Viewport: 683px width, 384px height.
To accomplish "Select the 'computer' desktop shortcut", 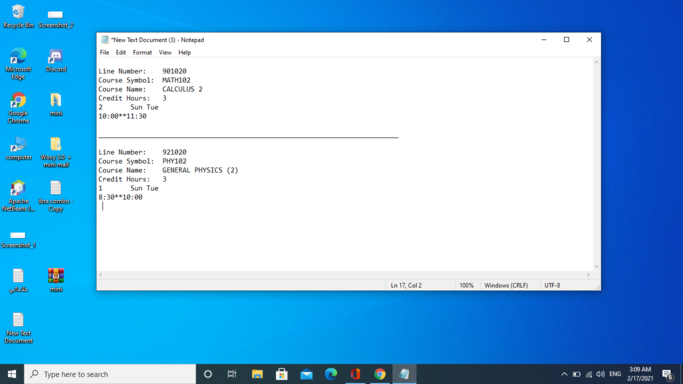I will point(18,148).
